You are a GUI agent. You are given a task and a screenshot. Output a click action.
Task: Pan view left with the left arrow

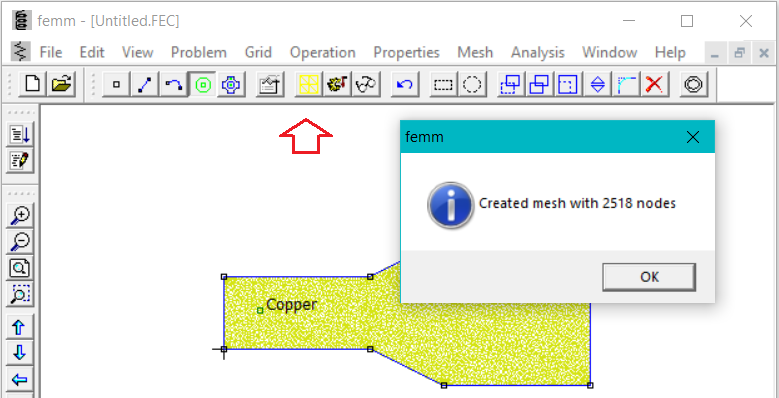click(x=20, y=380)
